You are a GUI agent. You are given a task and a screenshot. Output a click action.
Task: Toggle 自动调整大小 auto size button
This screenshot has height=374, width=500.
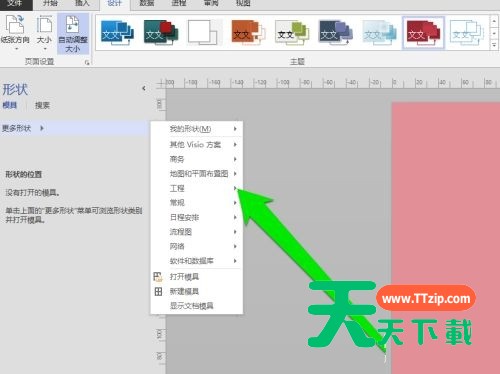pos(73,33)
